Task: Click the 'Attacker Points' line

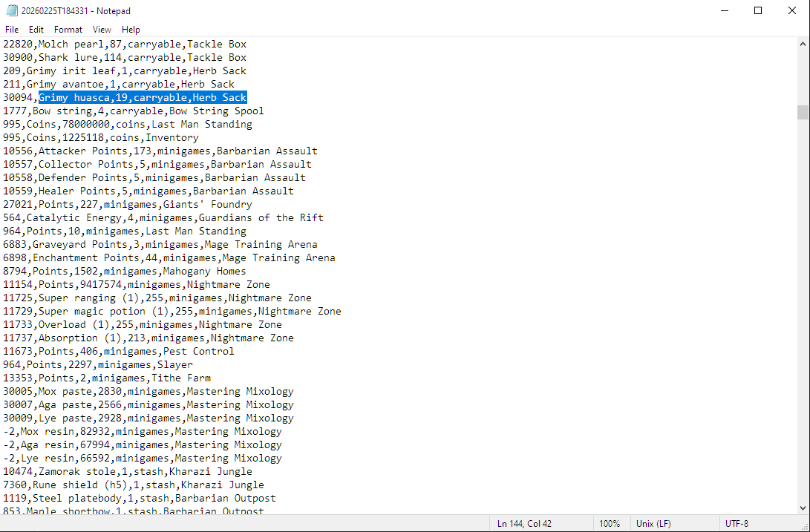Action: 160,151
